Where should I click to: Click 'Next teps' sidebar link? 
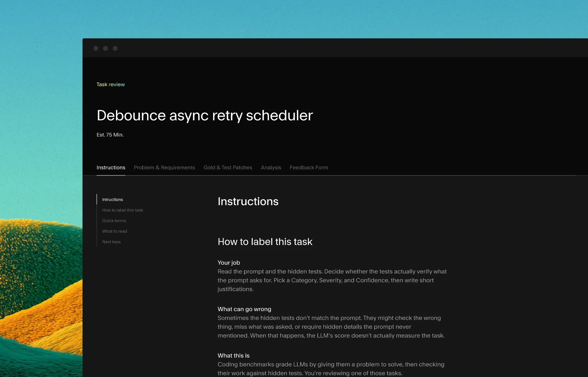pyautogui.click(x=111, y=242)
